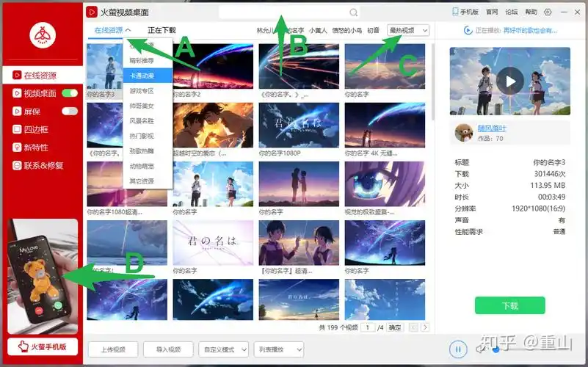Screen dimensions: 588x367
Task: Switch to the 正在下载 tab
Action: pos(161,30)
